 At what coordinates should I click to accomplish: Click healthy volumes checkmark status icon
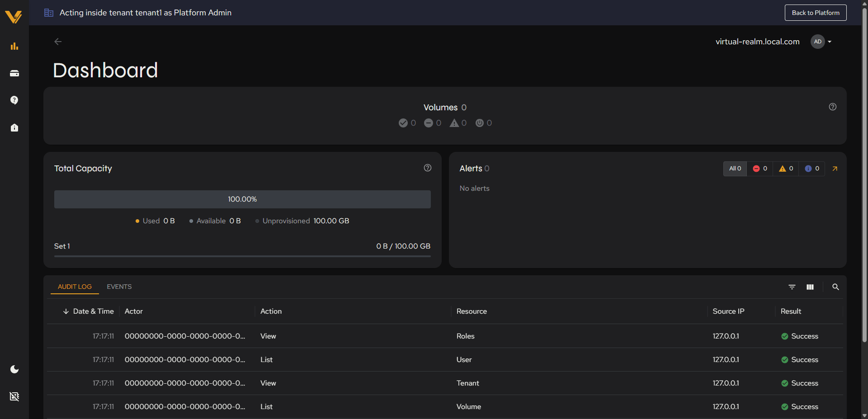point(403,123)
